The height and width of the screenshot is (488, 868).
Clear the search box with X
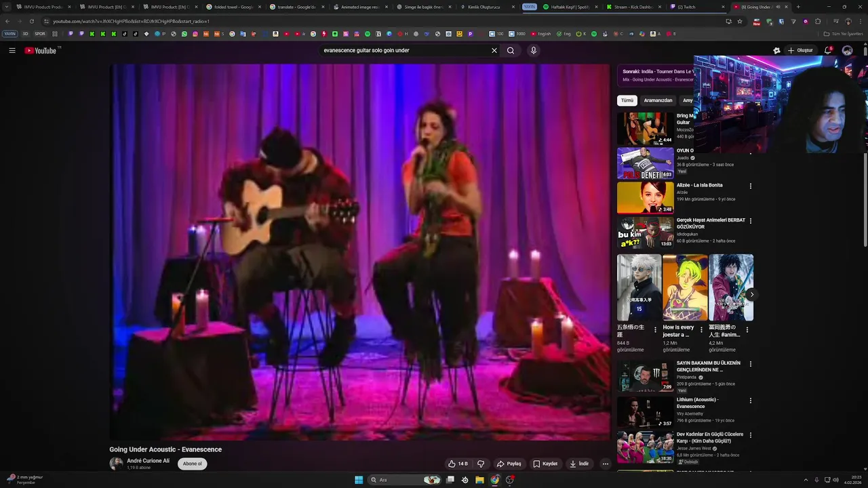[494, 50]
